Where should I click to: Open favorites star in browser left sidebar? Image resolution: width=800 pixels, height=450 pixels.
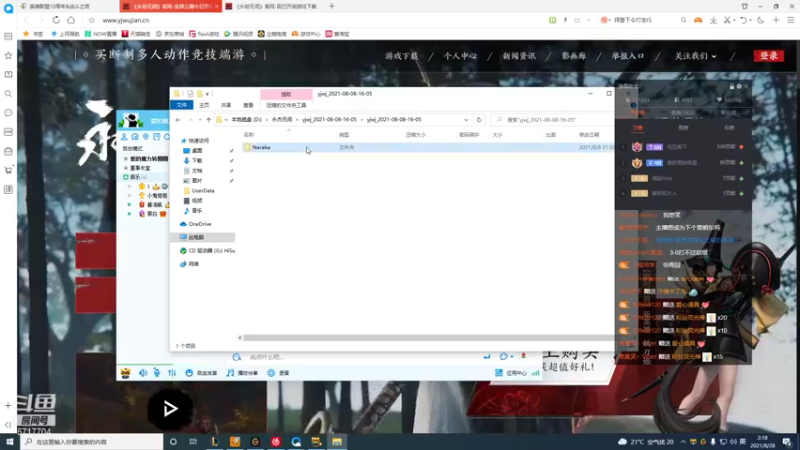point(8,55)
